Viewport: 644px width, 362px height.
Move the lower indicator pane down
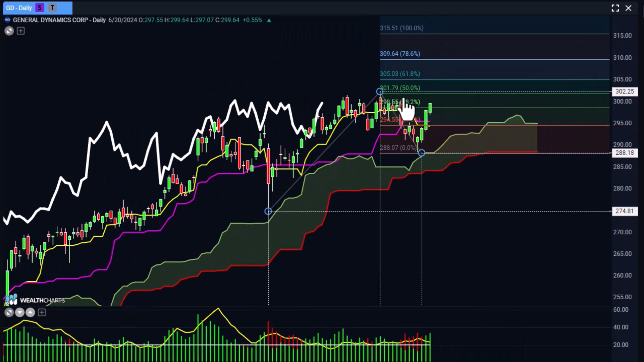[x=20, y=313]
